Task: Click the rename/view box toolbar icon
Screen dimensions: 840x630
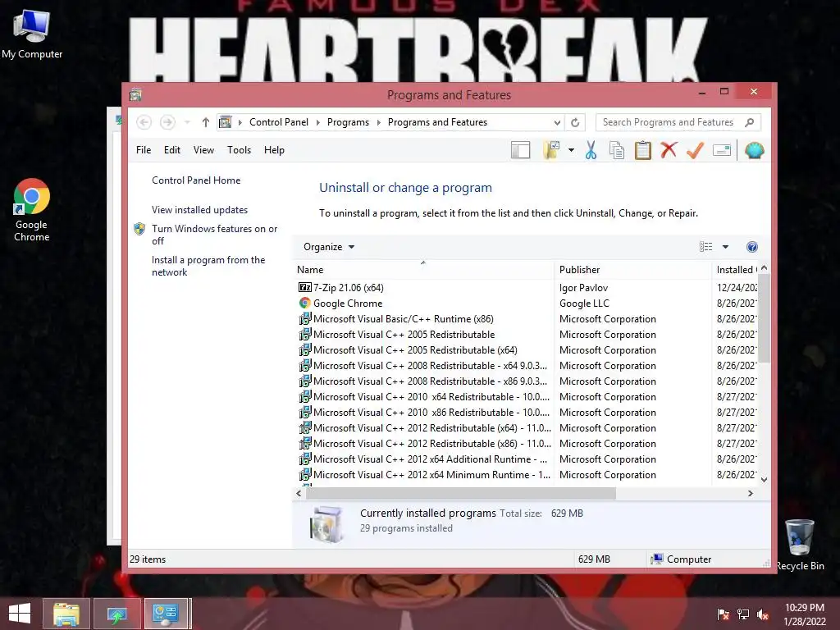Action: tap(722, 151)
